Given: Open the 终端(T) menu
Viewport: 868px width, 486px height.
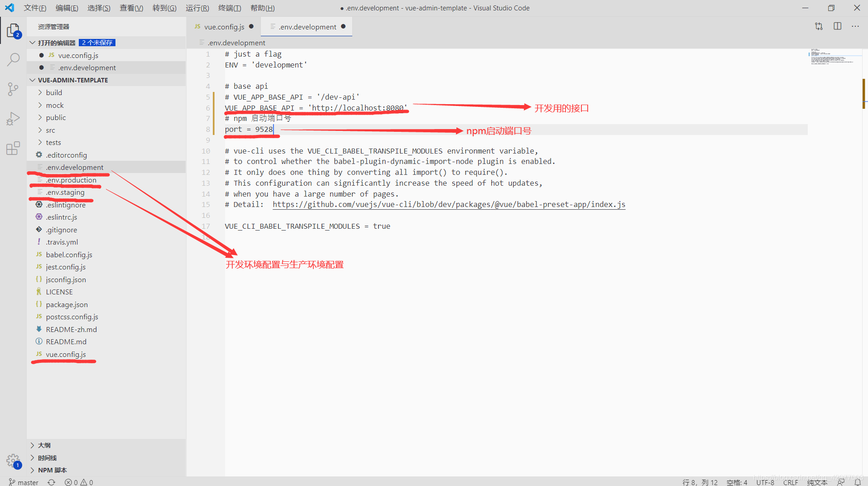Looking at the screenshot, I should (x=230, y=8).
